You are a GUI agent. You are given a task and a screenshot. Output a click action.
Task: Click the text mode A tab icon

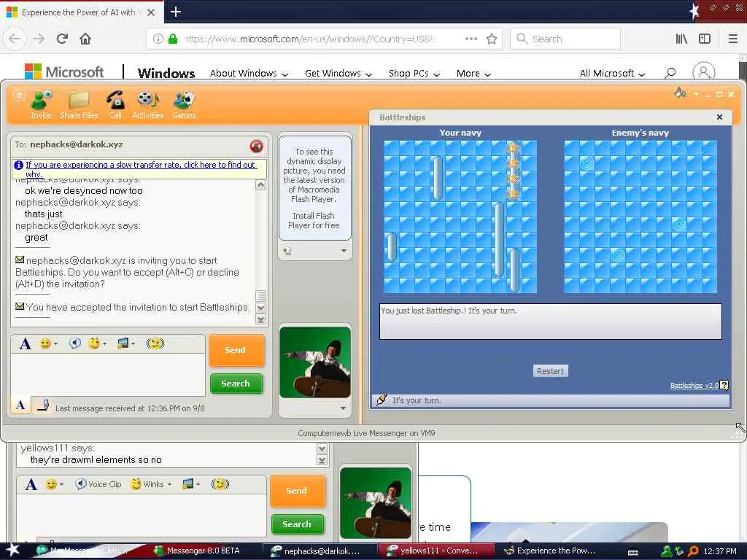20,405
